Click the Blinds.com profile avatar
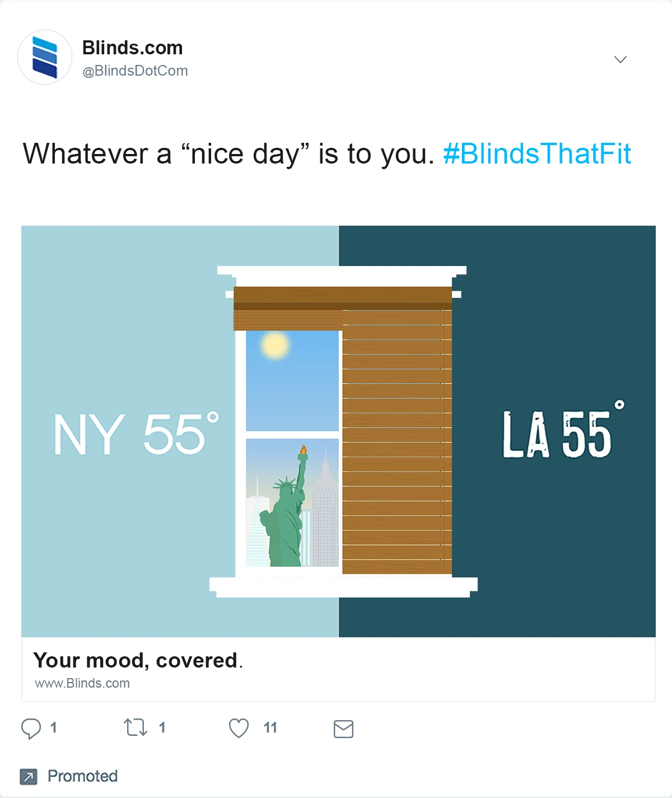Screen dimensions: 672x798 coord(45,57)
